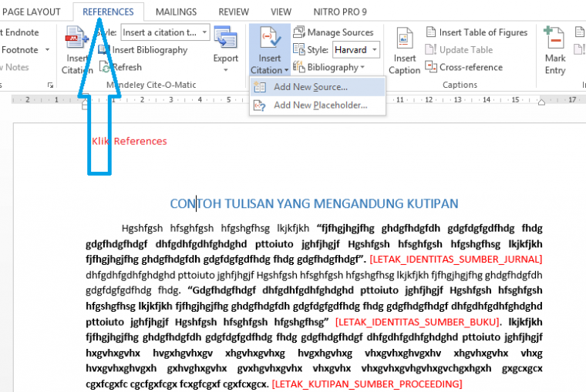Expand the Export dropdown arrow
Viewport: 586px width, 392px height.
[x=225, y=70]
